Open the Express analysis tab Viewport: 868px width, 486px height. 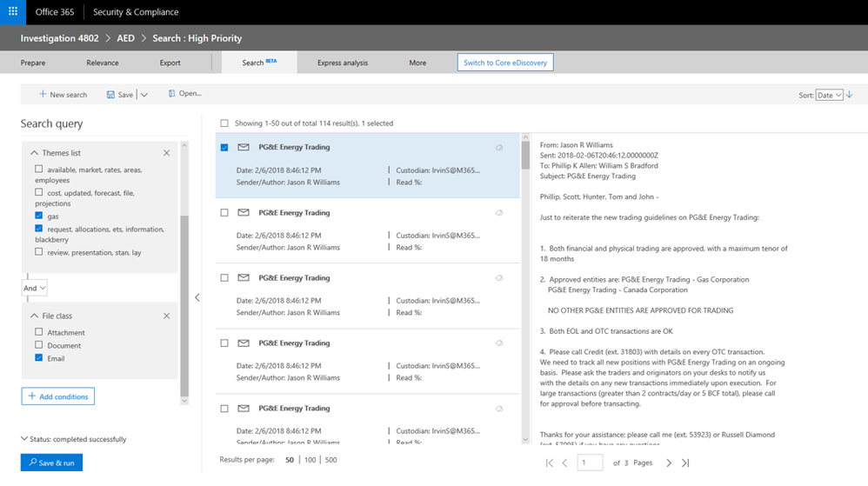point(343,63)
